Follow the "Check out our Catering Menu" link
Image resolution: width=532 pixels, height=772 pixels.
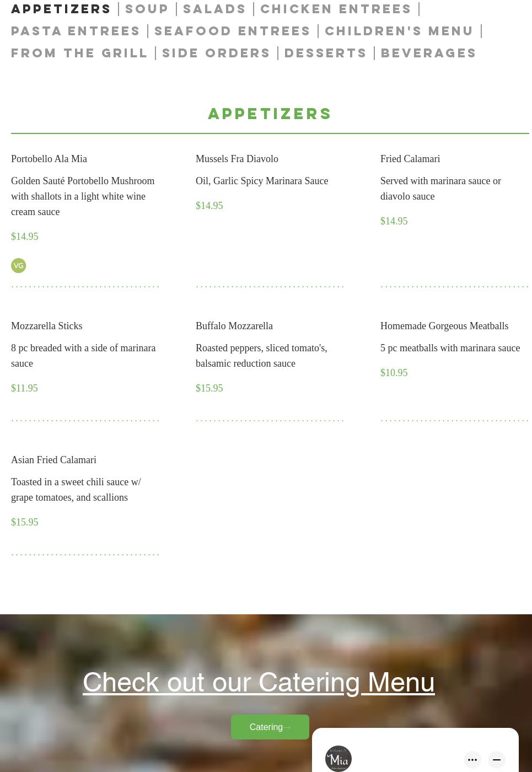[x=259, y=682]
